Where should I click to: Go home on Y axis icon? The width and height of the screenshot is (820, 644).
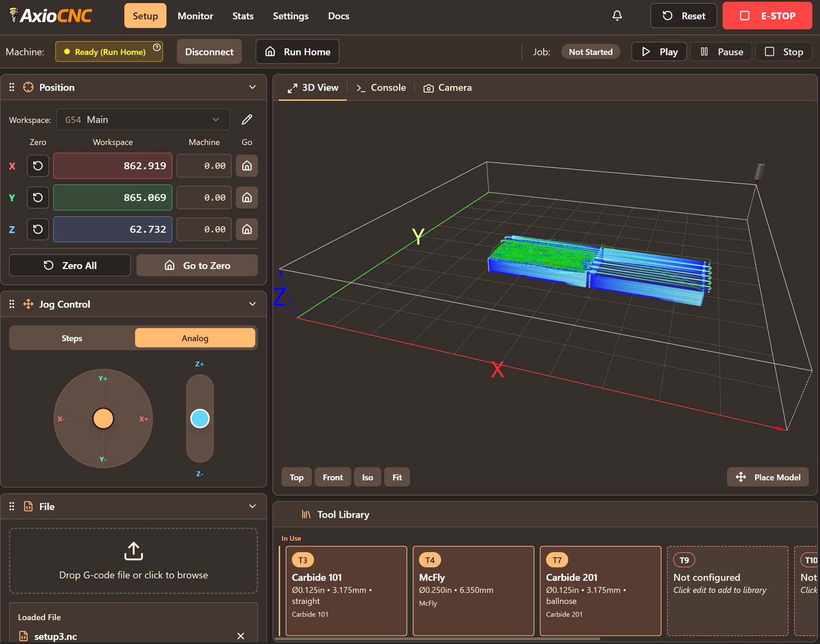247,197
